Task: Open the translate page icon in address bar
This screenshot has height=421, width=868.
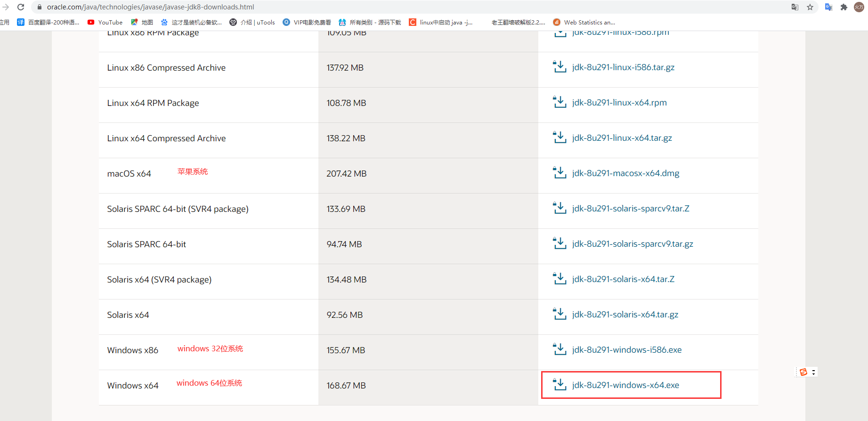Action: [795, 7]
